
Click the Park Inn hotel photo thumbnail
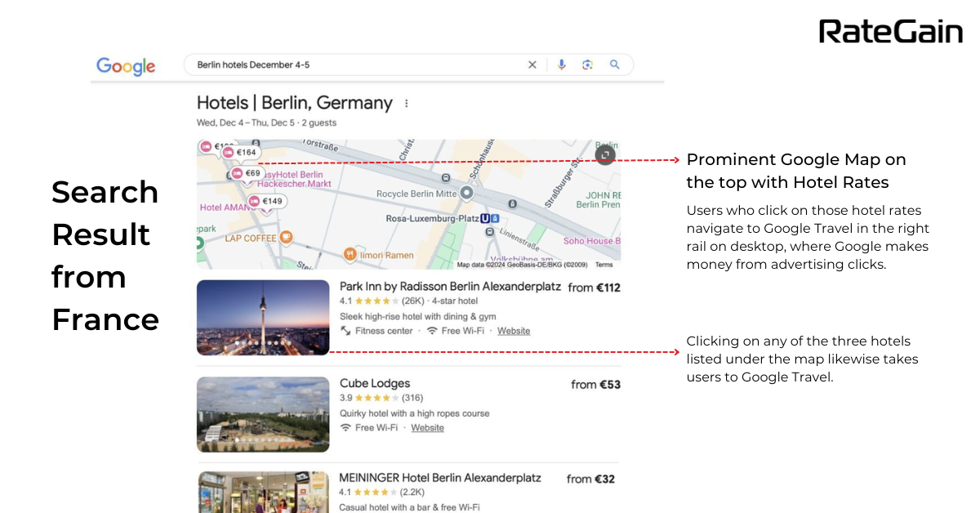click(x=262, y=318)
